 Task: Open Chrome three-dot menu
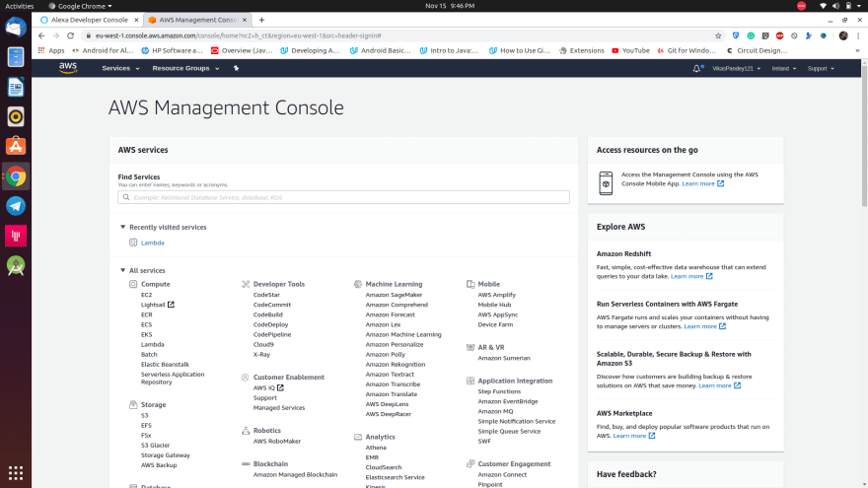pos(858,35)
